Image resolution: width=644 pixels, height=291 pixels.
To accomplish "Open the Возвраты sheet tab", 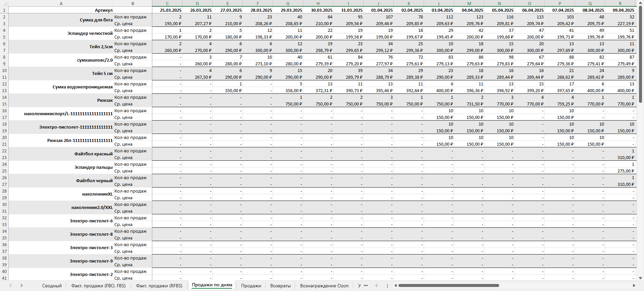I will point(280,286).
